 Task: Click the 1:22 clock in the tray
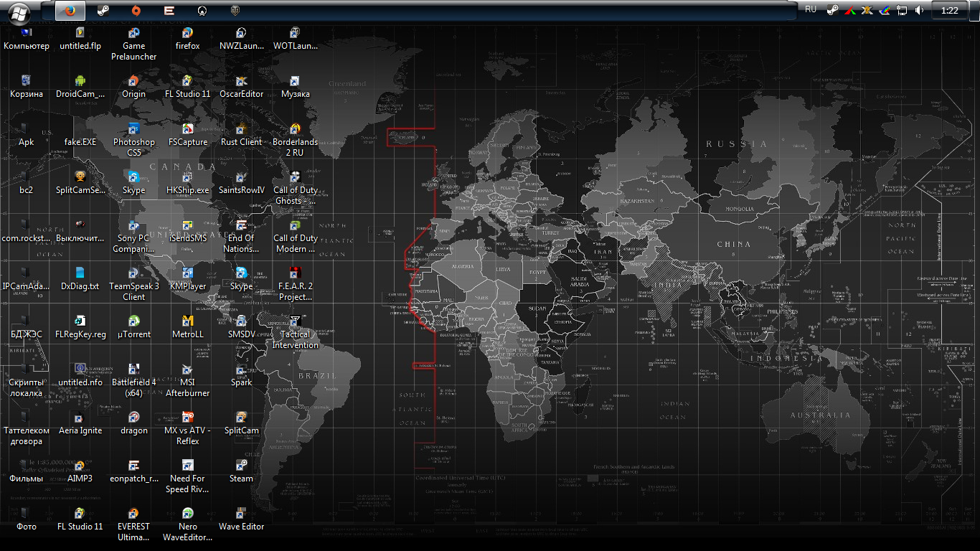tap(950, 11)
